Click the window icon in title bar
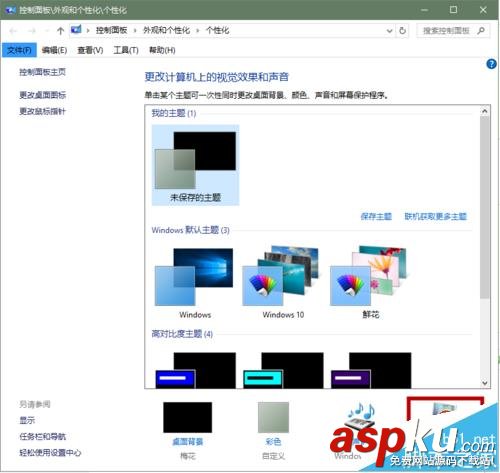 [x=11, y=10]
